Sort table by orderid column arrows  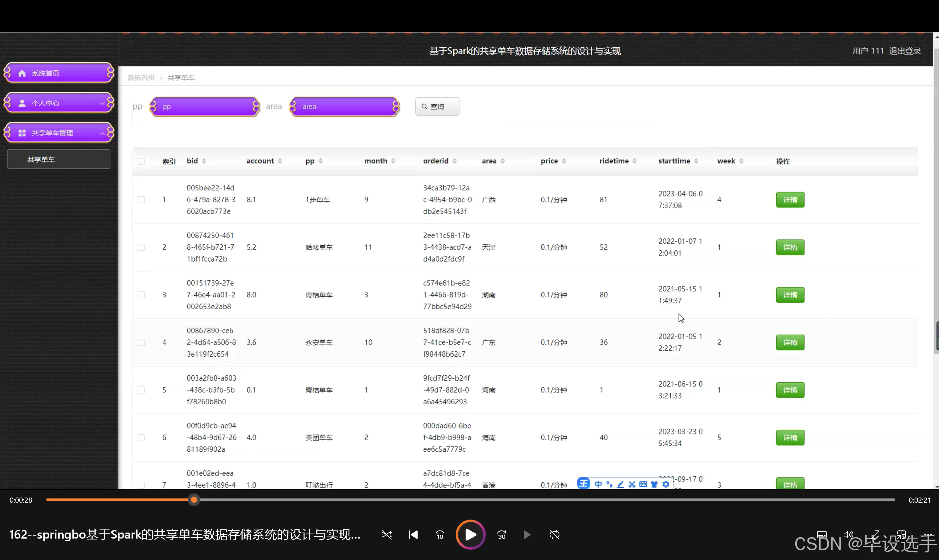(x=455, y=161)
